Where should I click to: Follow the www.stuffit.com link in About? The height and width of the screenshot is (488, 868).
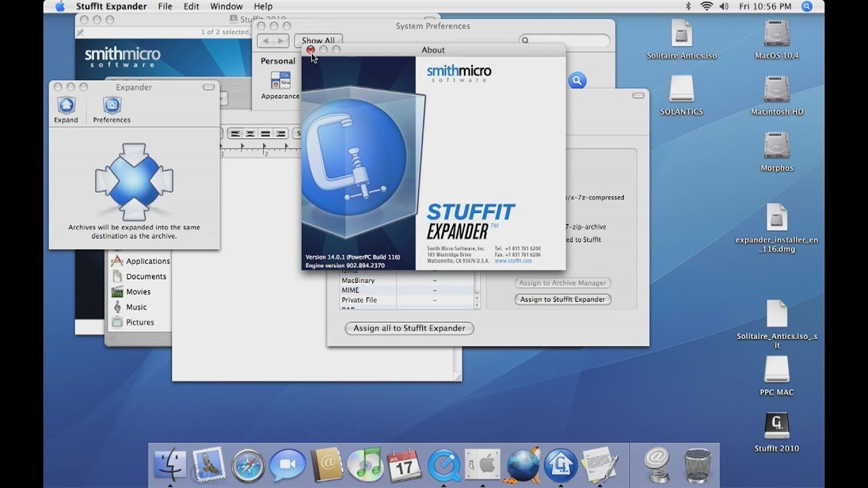tap(513, 261)
